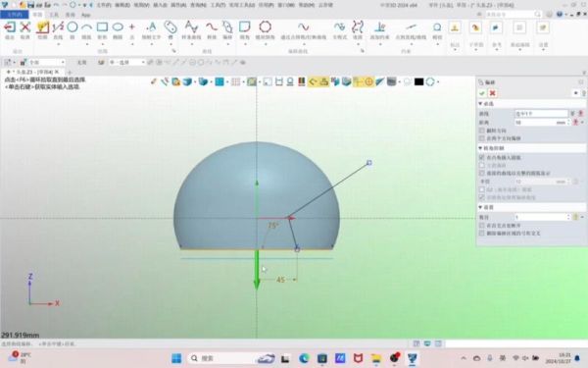The height and width of the screenshot is (368, 588).
Task: Select the Add constraint tool
Action: point(380,27)
